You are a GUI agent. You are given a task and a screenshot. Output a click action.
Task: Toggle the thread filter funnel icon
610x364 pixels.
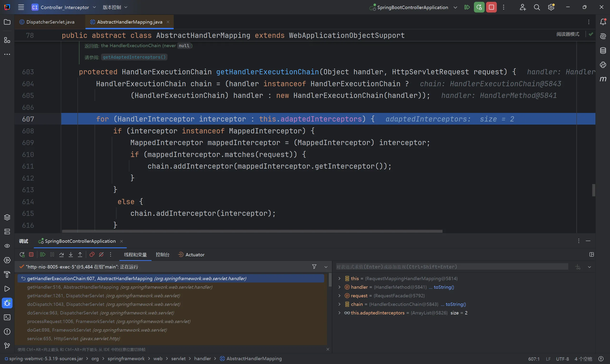314,267
